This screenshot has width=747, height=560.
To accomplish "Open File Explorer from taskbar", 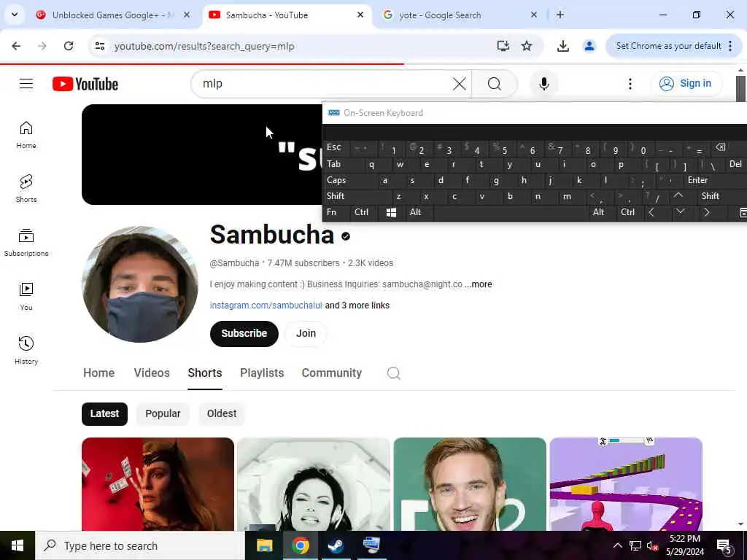I will (264, 545).
